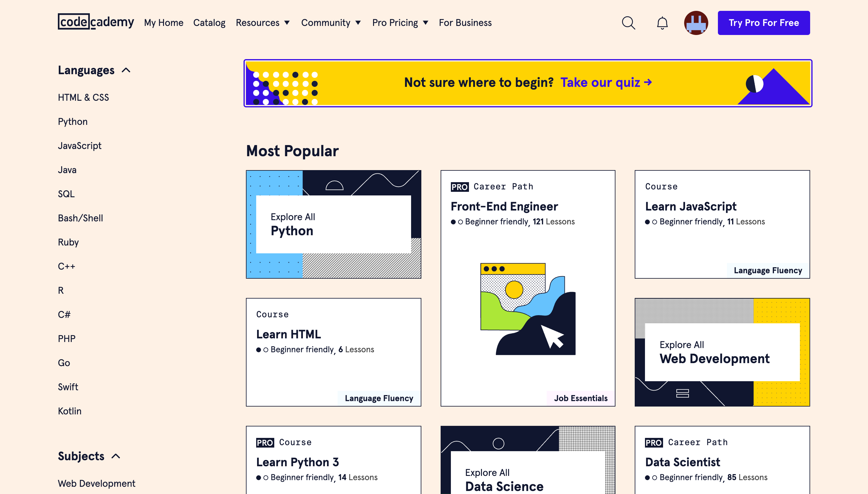Screen dimensions: 868x494
Task: Expand the Resources dropdown
Action: 263,23
